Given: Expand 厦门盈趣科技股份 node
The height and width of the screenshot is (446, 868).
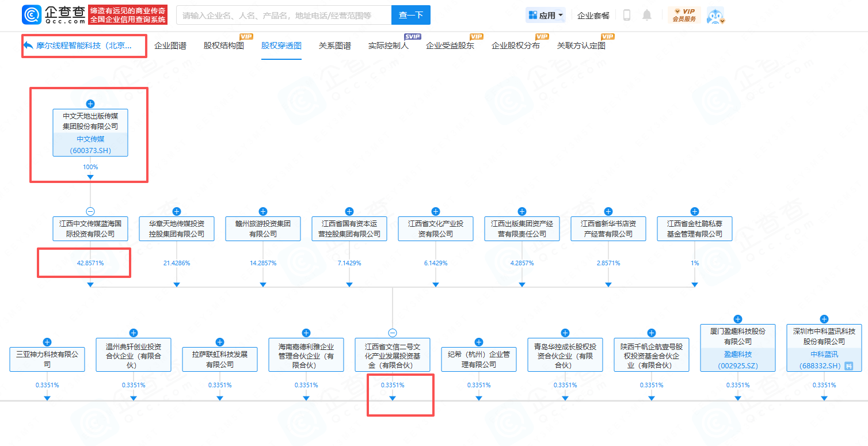Looking at the screenshot, I should click(x=738, y=319).
